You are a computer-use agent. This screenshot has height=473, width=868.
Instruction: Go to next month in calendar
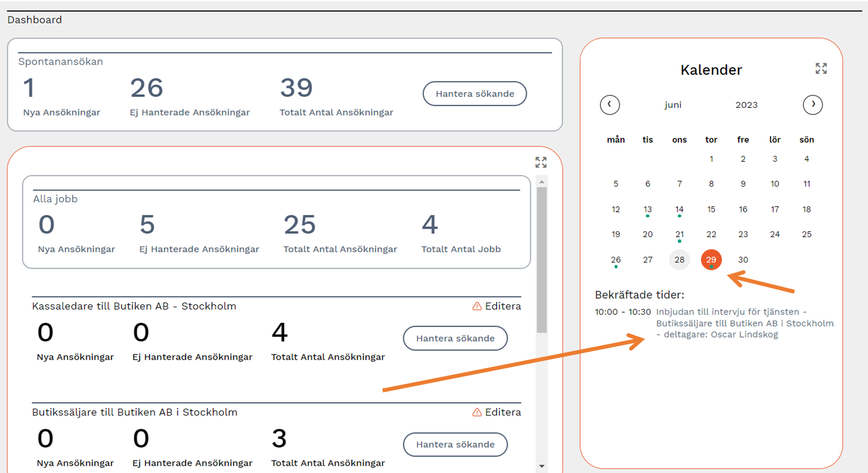tap(812, 105)
